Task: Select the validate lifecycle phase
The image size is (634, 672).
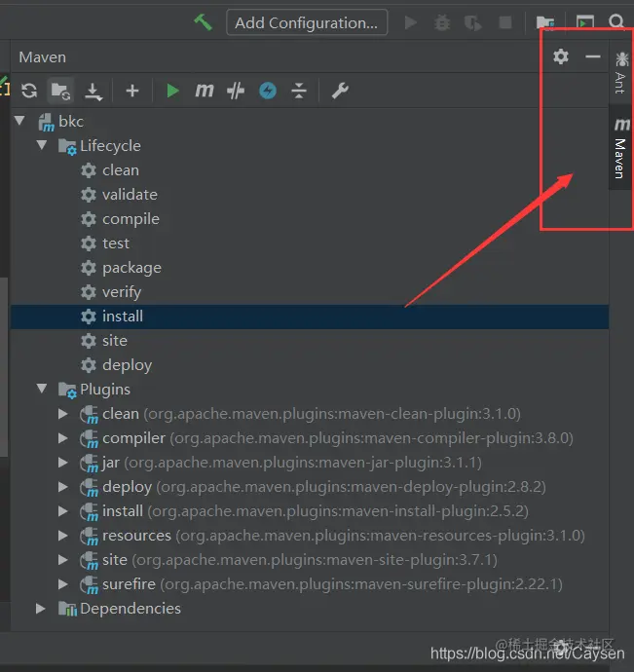Action: (x=130, y=195)
